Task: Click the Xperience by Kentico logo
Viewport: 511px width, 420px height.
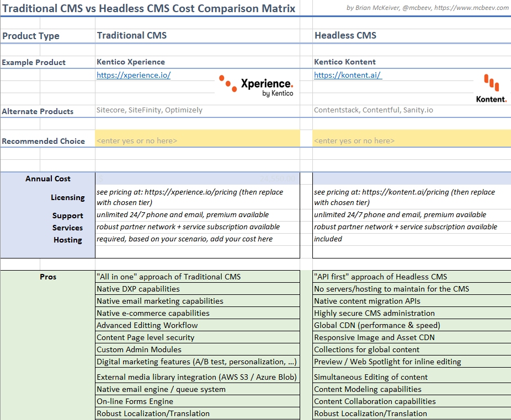Action: point(257,85)
